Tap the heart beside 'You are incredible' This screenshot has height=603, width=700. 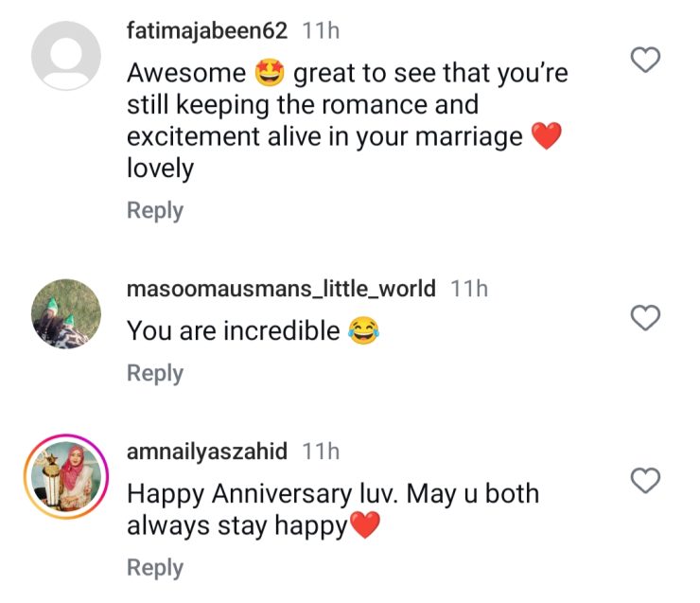(x=645, y=319)
